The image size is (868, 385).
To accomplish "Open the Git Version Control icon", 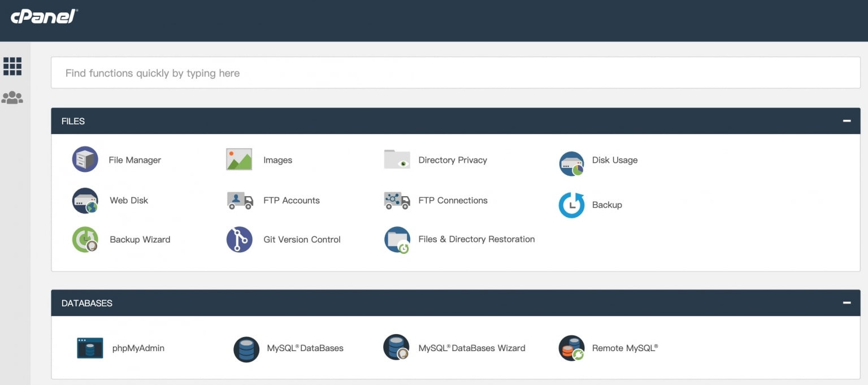I will pyautogui.click(x=239, y=240).
